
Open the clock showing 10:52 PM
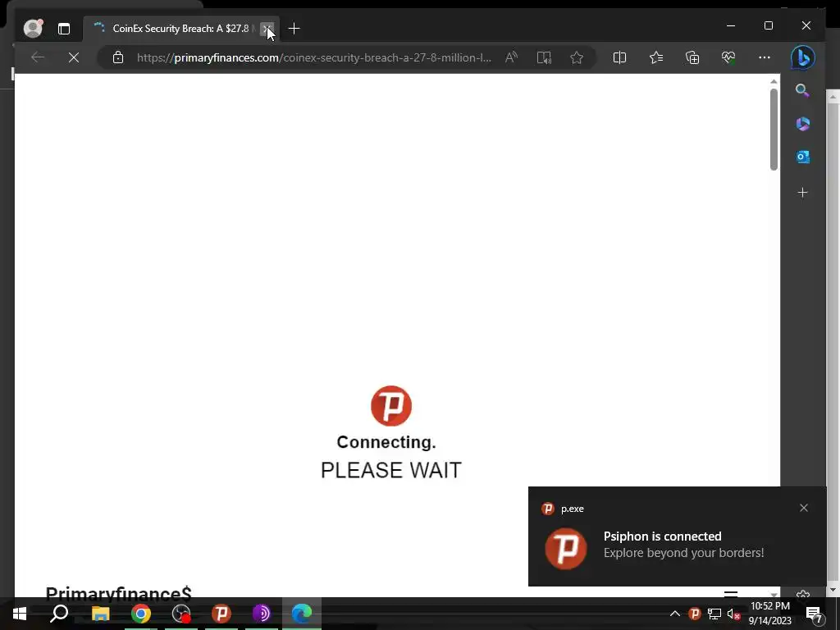click(x=769, y=614)
